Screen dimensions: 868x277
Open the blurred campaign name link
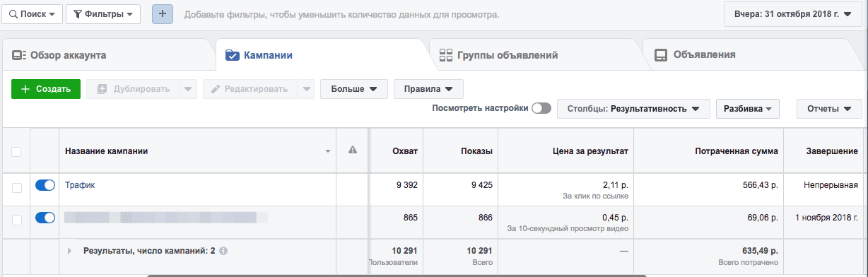[x=166, y=218]
